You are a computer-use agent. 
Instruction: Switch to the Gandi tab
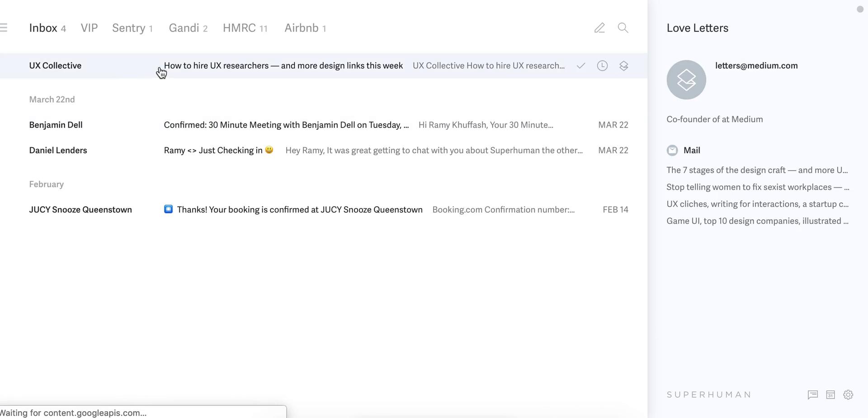point(188,28)
